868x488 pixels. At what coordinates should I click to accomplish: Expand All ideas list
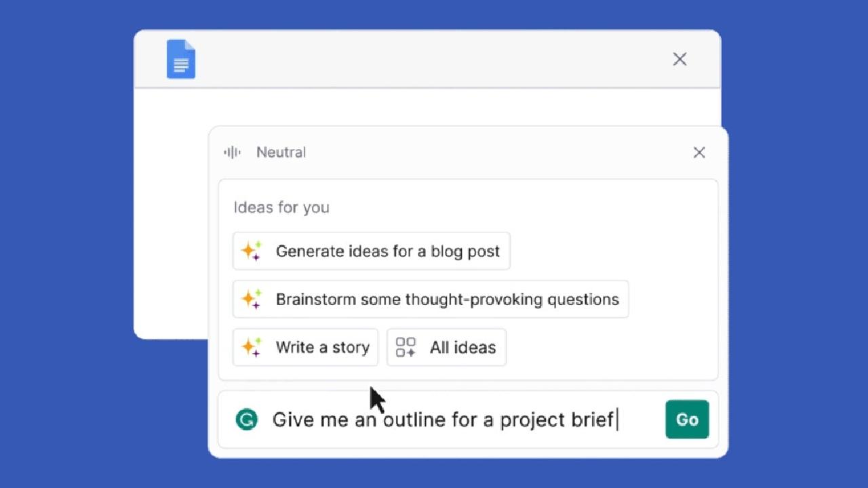[462, 348]
